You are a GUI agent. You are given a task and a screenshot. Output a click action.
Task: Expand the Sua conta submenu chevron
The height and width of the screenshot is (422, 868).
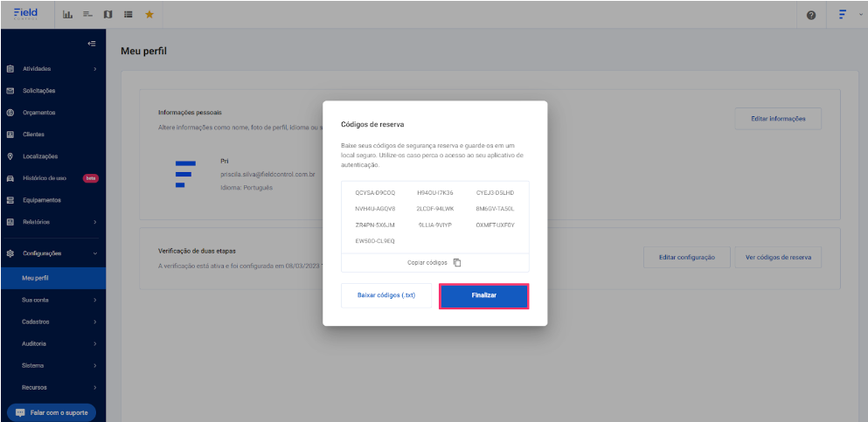(x=95, y=300)
